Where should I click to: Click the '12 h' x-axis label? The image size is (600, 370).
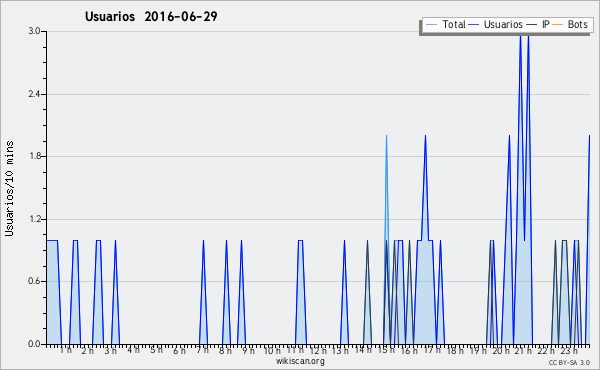pyautogui.click(x=318, y=350)
